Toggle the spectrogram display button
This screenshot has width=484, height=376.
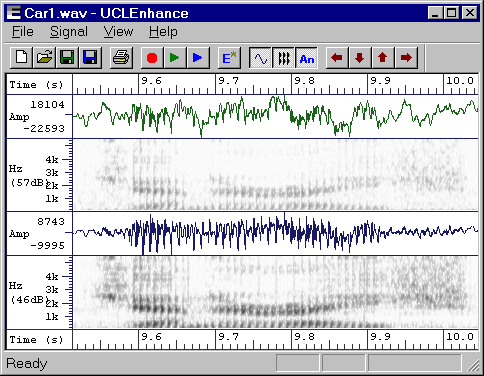click(284, 58)
